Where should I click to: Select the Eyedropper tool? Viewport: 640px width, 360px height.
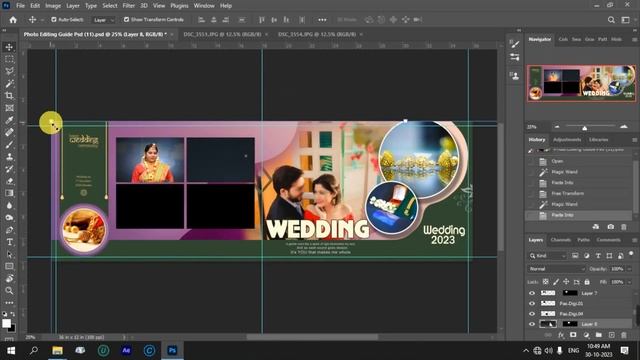tap(9, 120)
